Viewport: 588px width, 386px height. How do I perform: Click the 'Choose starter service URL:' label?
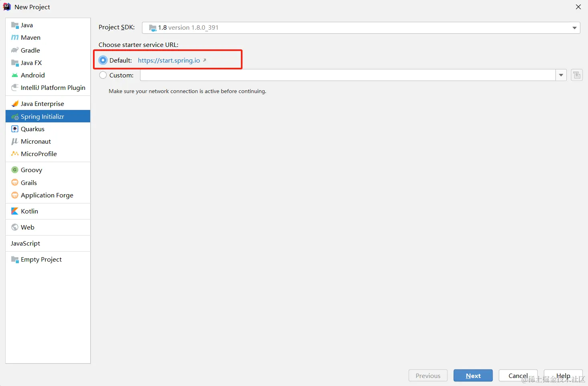coord(139,45)
